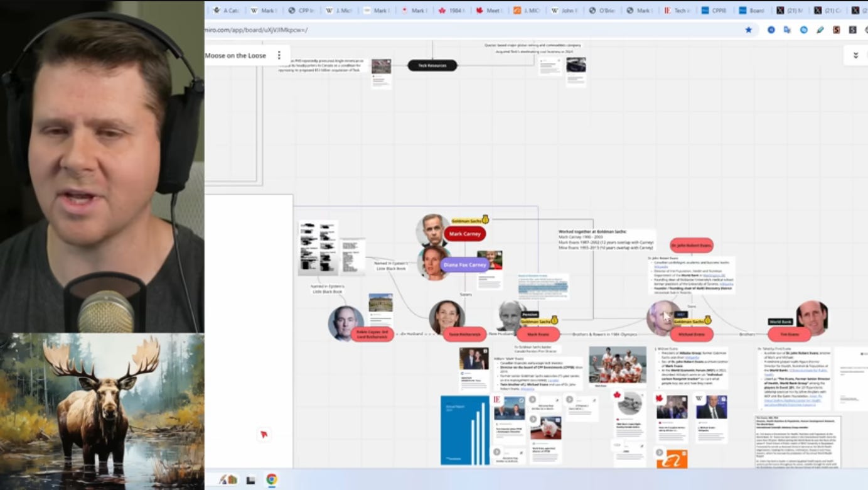This screenshot has width=868, height=490.
Task: Click the Goldman Sachs money bag above Michael Evans
Action: 707,320
